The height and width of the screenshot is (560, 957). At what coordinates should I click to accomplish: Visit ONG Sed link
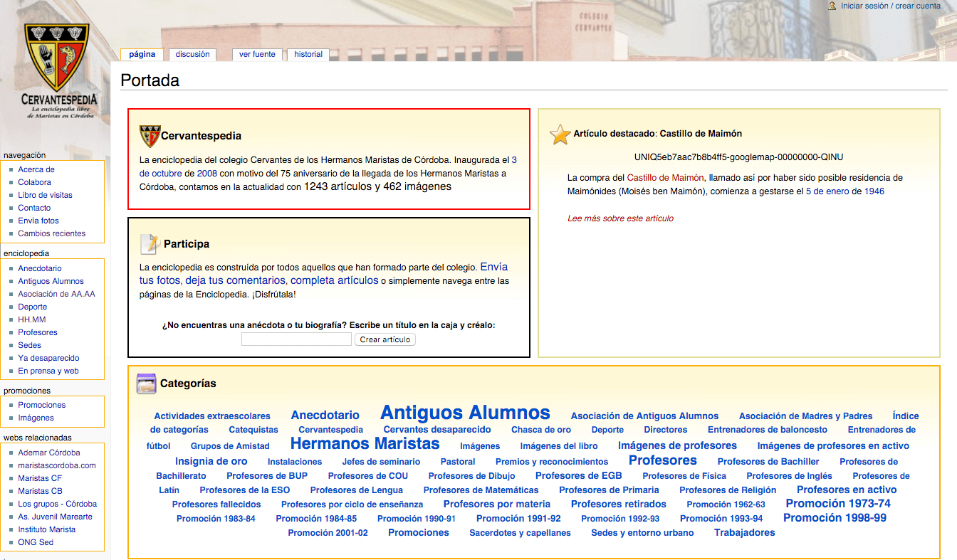(36, 542)
